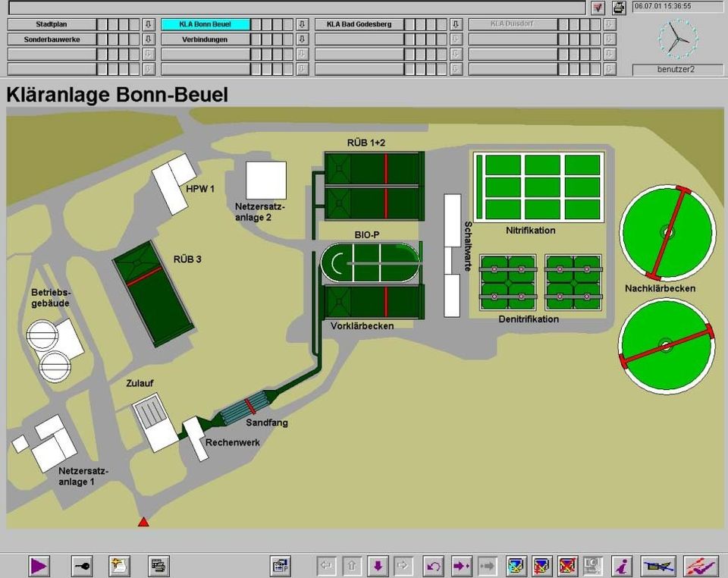Open the Sonderbauwerke view

(52, 39)
